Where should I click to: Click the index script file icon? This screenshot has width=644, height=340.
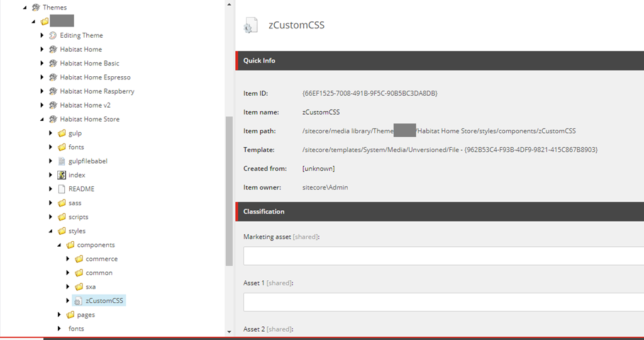click(x=62, y=175)
